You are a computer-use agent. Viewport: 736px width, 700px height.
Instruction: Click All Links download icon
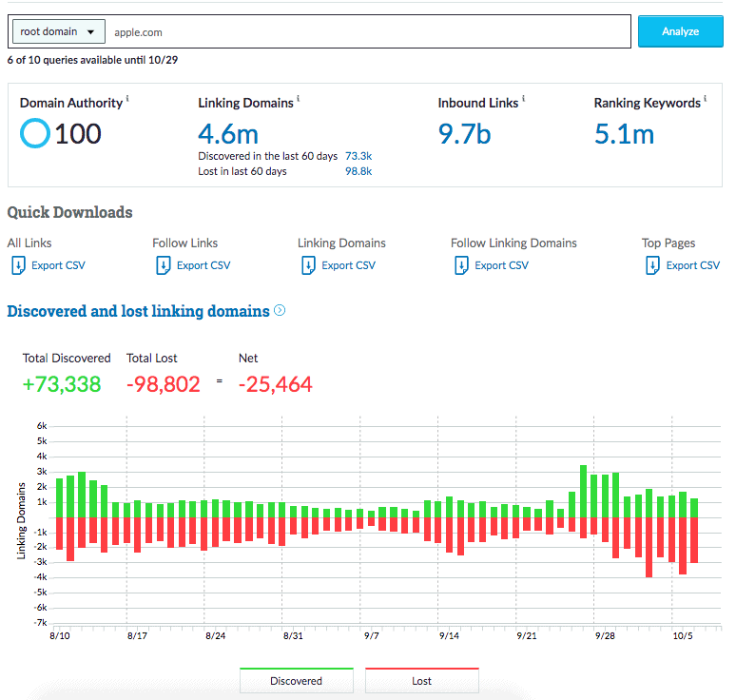pos(18,265)
